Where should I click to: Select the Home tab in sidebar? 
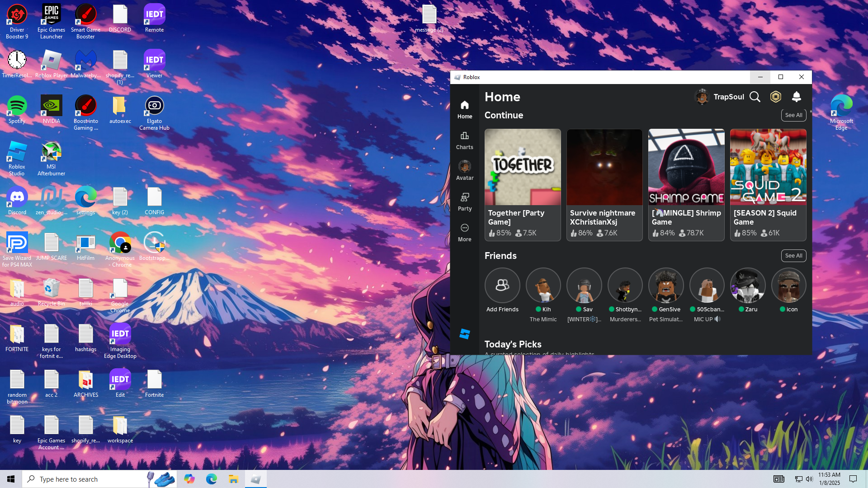(x=464, y=109)
